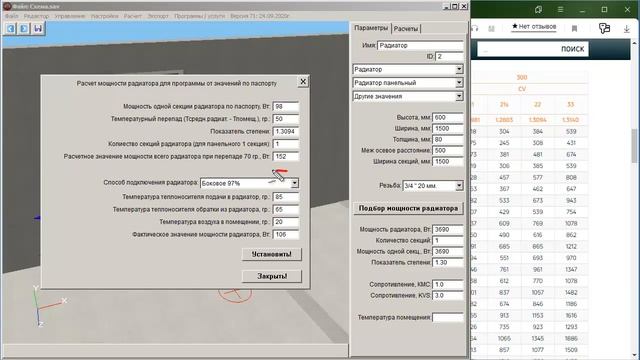The width and height of the screenshot is (640, 360).
Task: Edit the 'Меж осевое расстояние' field
Action: click(448, 151)
